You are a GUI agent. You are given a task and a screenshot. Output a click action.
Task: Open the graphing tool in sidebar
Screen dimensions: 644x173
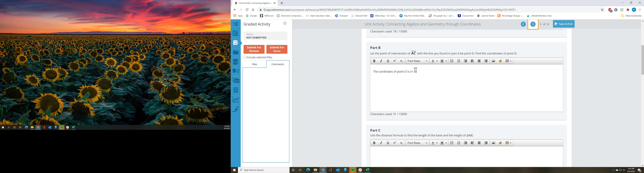[235, 99]
